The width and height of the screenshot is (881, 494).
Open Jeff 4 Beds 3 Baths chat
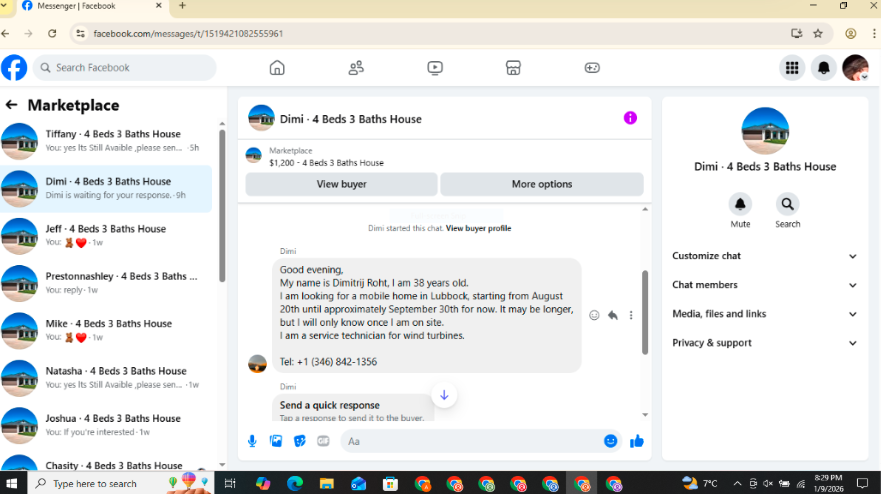(106, 236)
